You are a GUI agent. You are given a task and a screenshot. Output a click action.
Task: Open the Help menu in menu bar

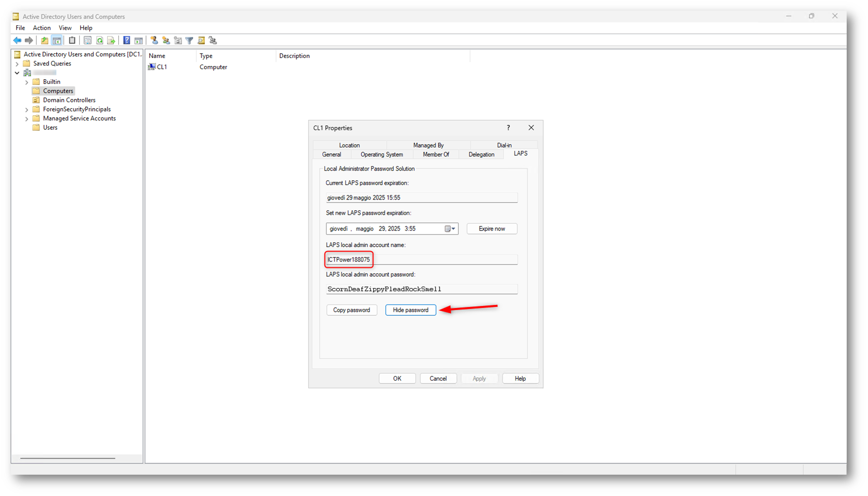[86, 28]
